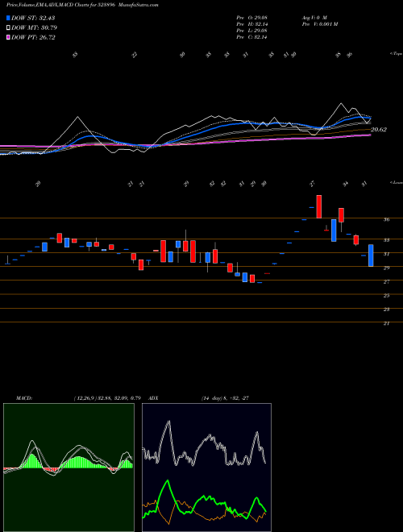Click the chart title mentioning MunafaSutra.com
Screen dimensions: 403x532
(x=82, y=5)
